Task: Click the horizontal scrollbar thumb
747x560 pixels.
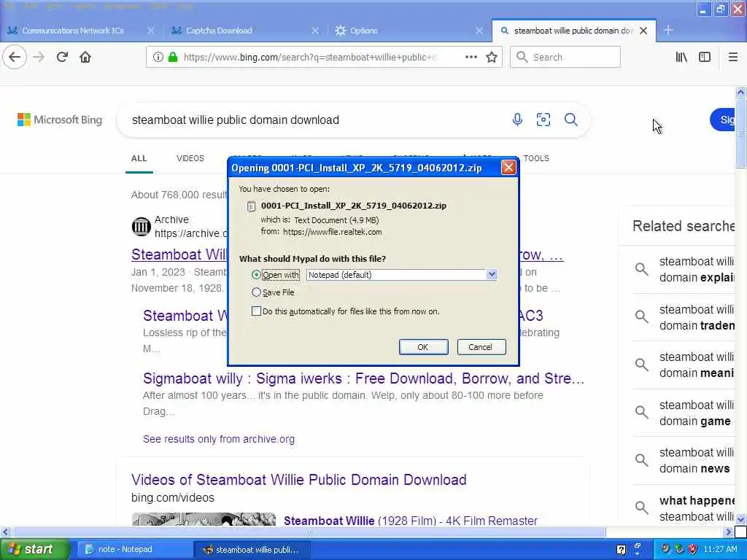Action: 309,532
